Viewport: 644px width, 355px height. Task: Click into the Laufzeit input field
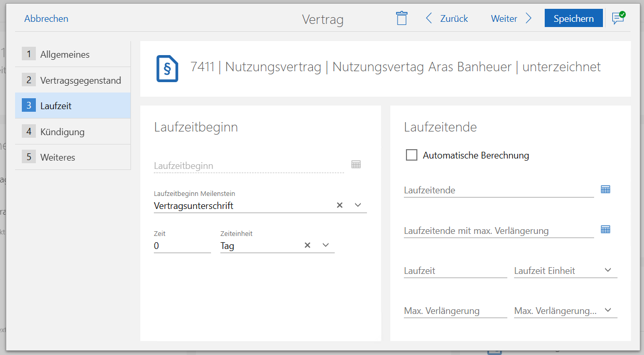click(x=455, y=271)
